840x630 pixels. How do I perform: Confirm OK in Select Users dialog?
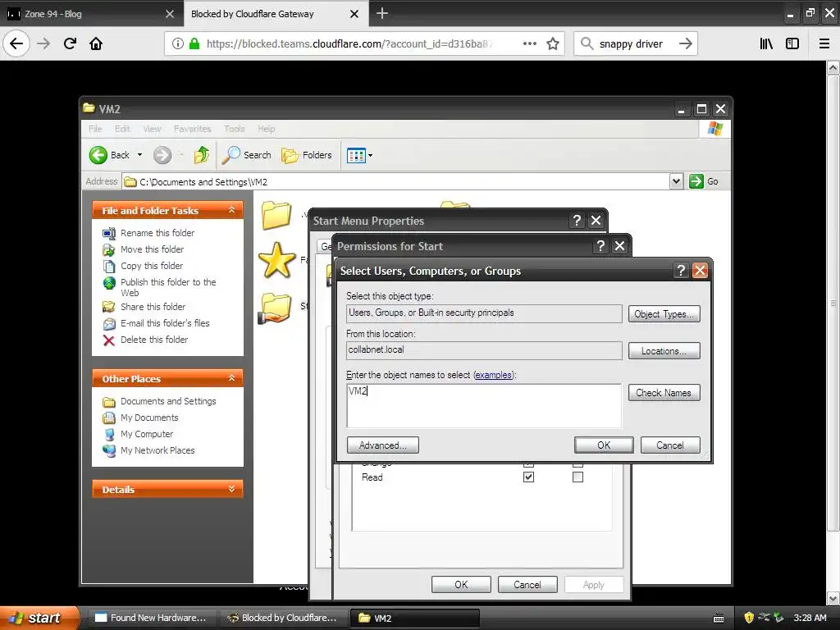(x=604, y=445)
